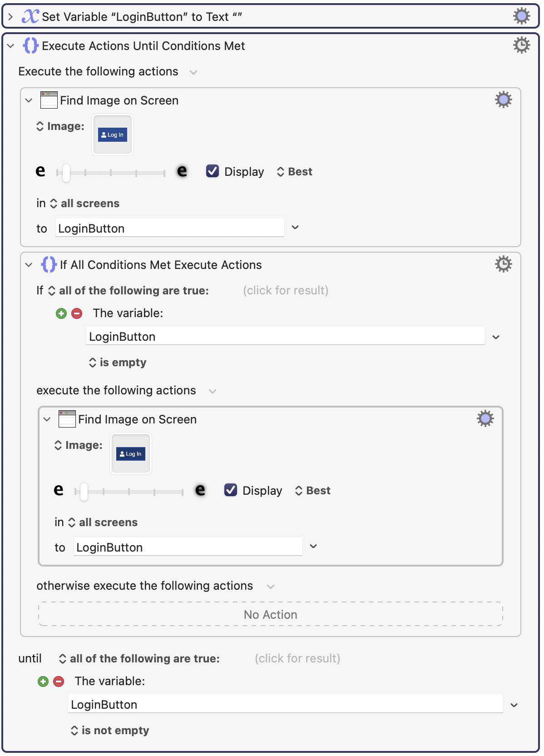
Task: Change 'all screens' popup in first Find Image
Action: (x=85, y=204)
